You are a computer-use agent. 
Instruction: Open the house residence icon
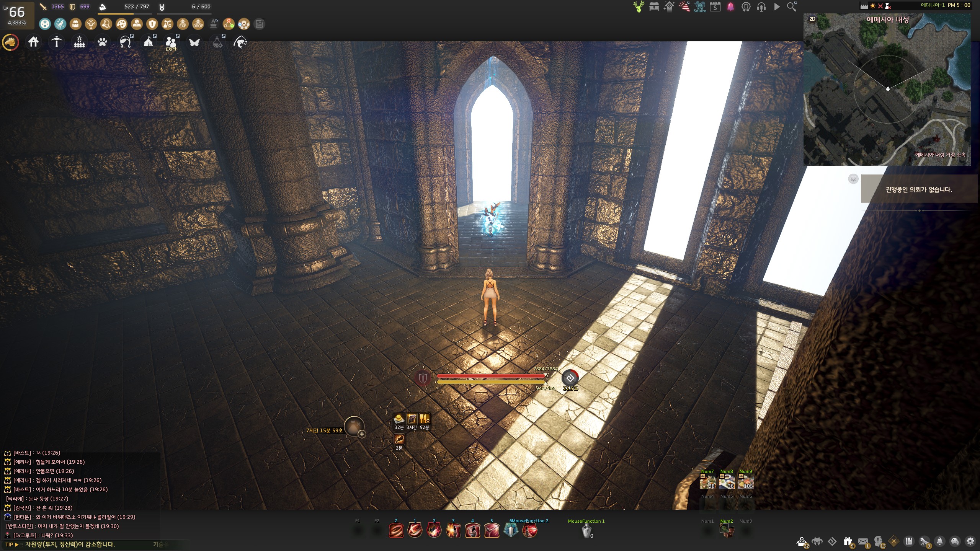pyautogui.click(x=33, y=42)
